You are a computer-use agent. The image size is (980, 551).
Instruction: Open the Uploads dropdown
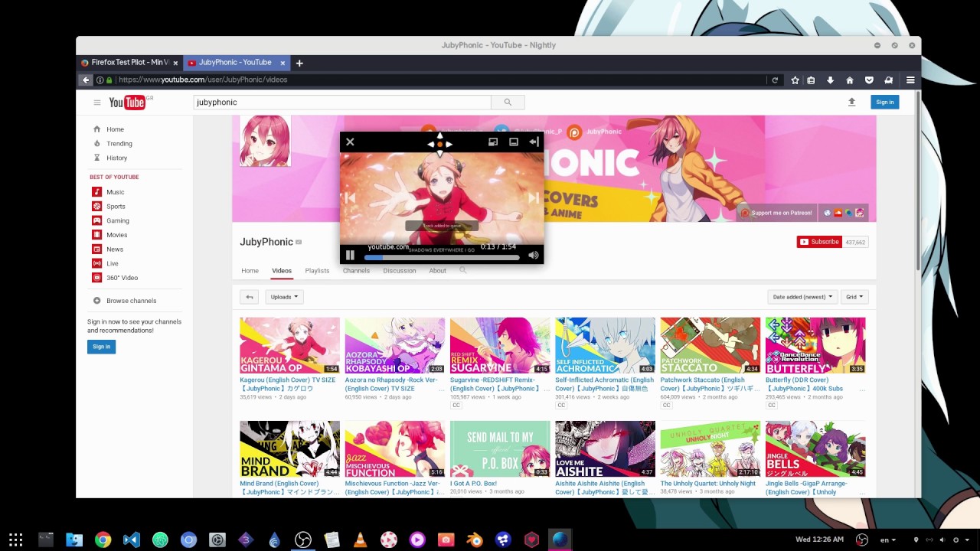click(284, 297)
